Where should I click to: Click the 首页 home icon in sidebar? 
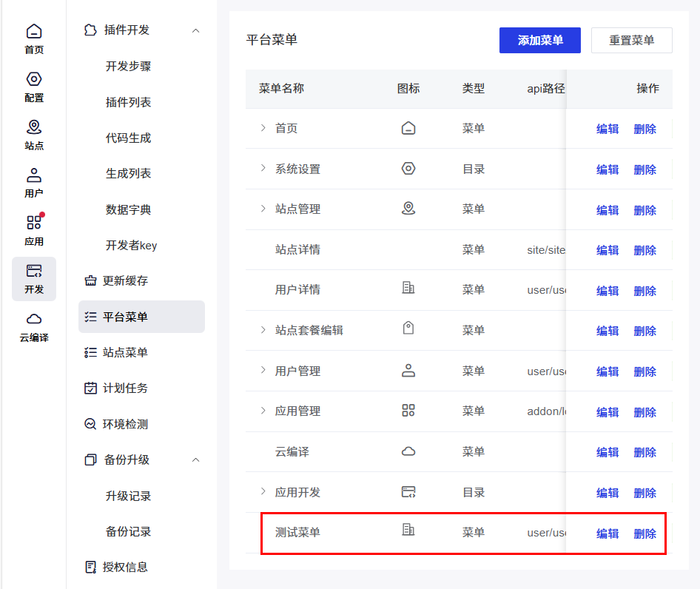(34, 32)
